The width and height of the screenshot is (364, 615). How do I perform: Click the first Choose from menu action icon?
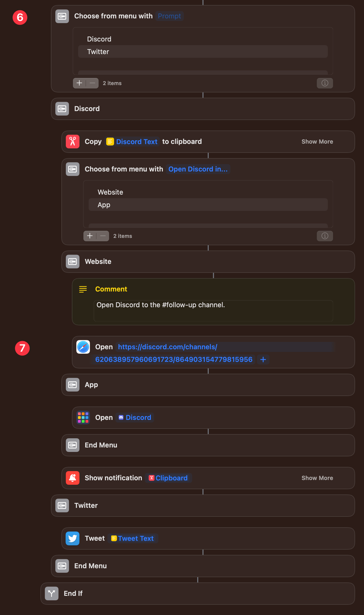[x=62, y=16]
